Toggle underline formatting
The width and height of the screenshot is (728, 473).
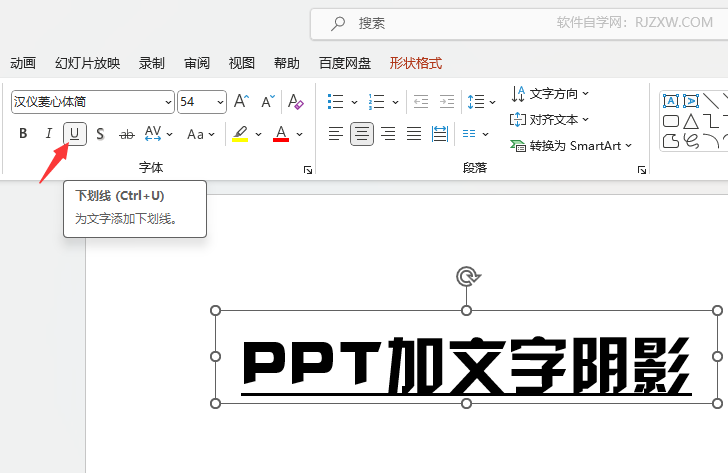pyautogui.click(x=75, y=134)
